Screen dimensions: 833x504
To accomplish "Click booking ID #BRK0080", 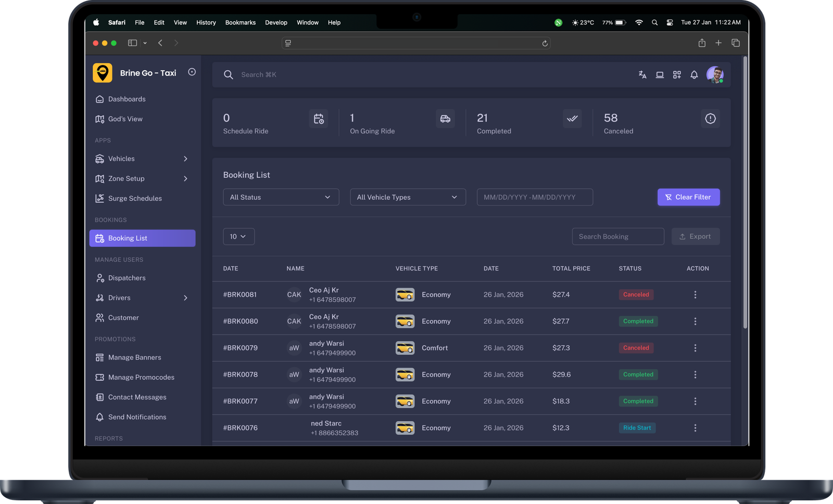I will tap(241, 321).
